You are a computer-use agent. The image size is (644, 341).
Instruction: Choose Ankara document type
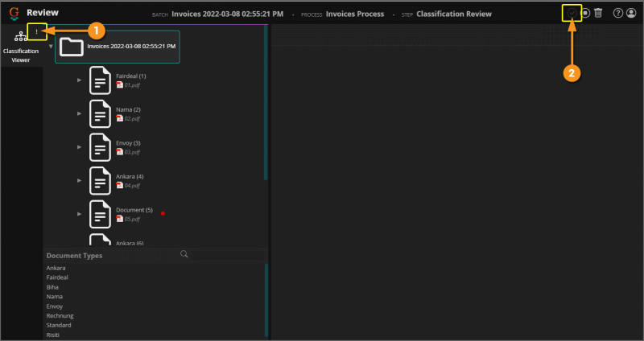56,268
